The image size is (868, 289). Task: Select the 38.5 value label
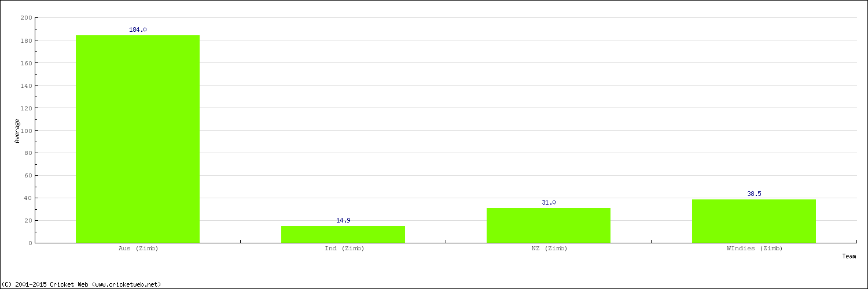click(x=754, y=194)
